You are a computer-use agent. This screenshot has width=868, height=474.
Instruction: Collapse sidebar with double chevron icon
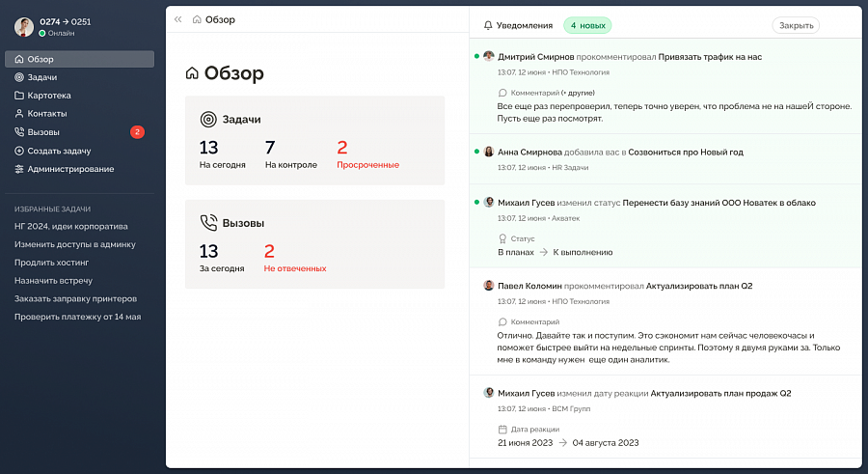(177, 19)
